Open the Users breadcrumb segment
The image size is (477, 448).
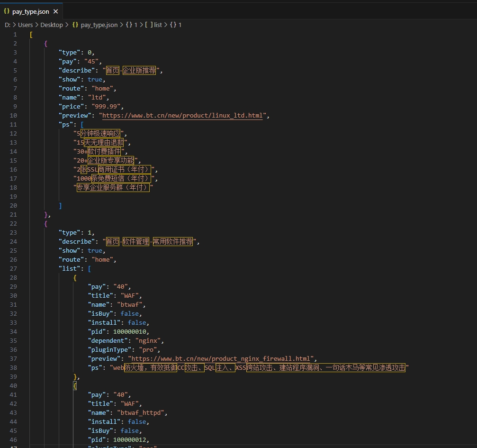(x=25, y=25)
